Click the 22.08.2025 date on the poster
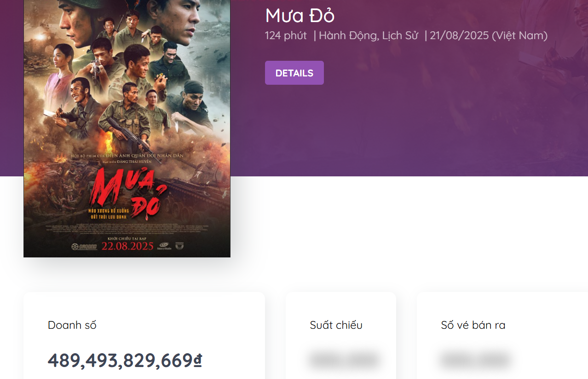 coord(127,246)
